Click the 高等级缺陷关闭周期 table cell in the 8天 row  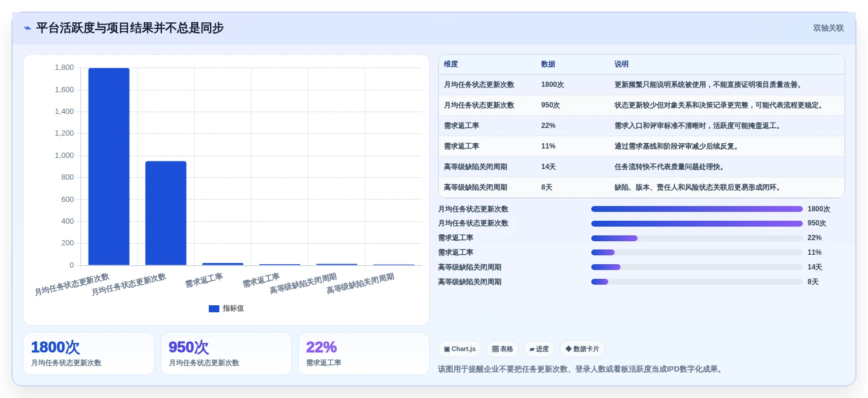(x=476, y=187)
